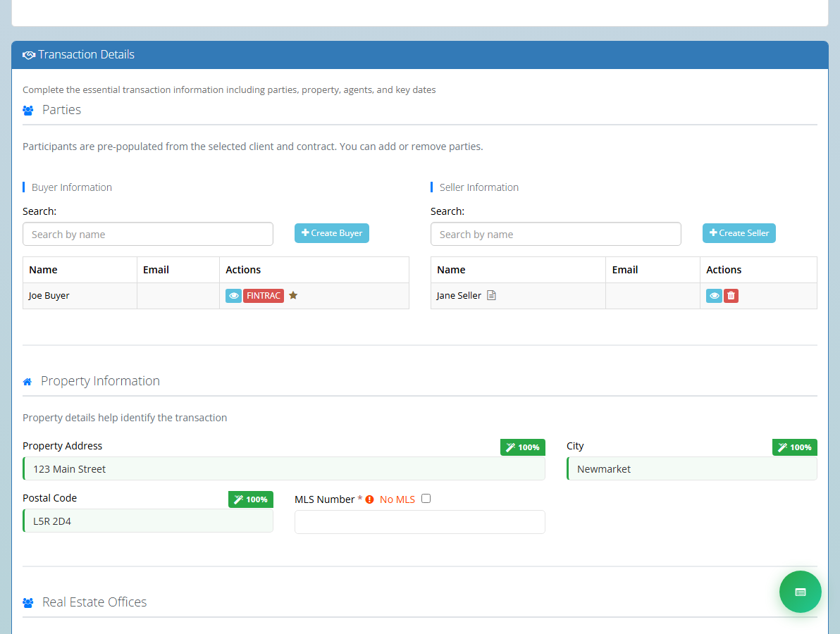Click the MLS Number warning icon

370,499
